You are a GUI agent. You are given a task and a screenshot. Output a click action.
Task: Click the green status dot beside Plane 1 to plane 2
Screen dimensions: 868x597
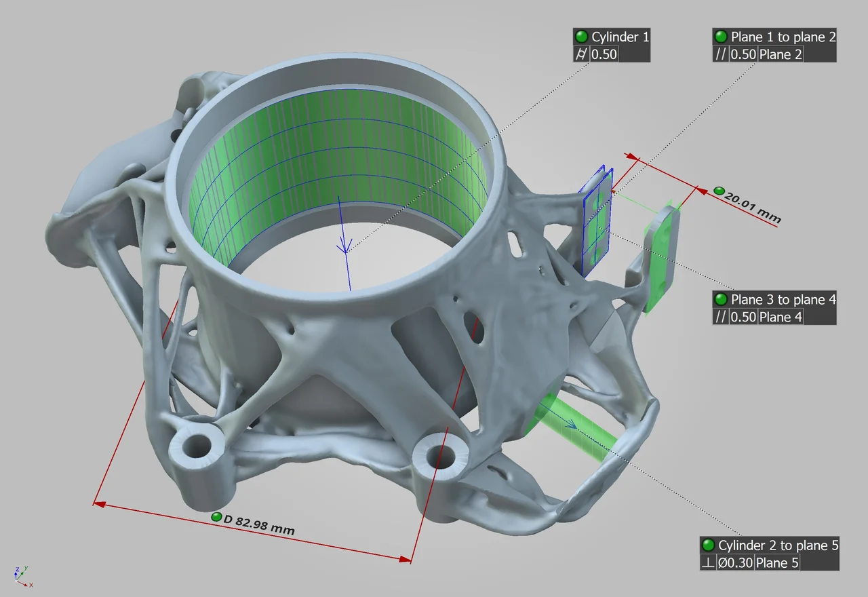(720, 37)
